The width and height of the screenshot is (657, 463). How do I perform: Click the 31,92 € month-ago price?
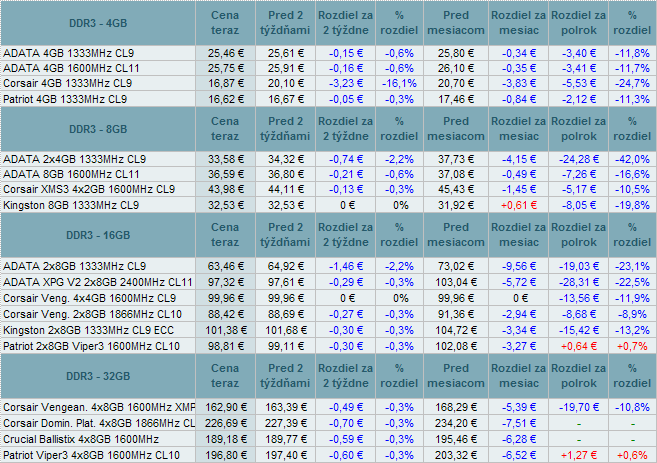(456, 205)
